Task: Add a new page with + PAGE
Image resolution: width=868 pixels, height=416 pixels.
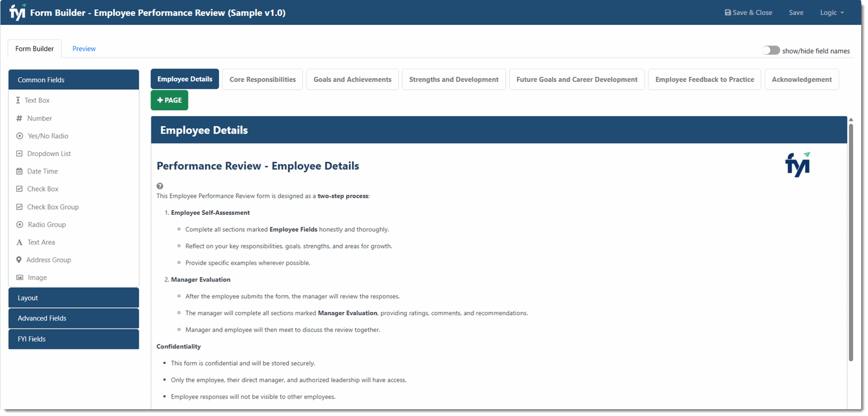Action: 169,100
